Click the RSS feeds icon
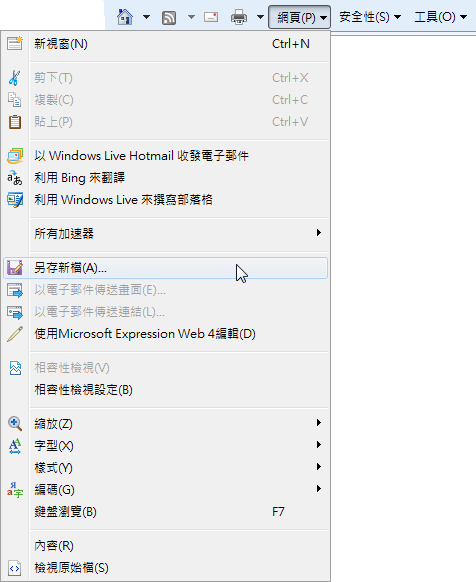This screenshot has width=476, height=582. [169, 17]
